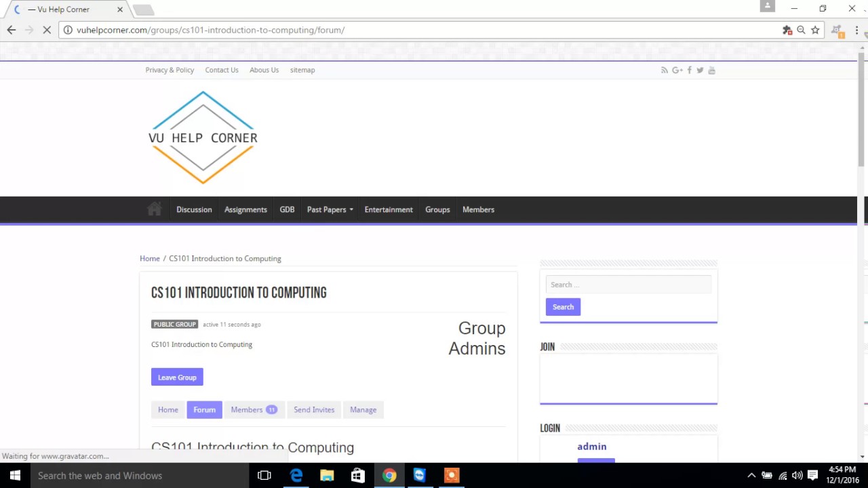Show hidden system tray icons

tap(751, 476)
